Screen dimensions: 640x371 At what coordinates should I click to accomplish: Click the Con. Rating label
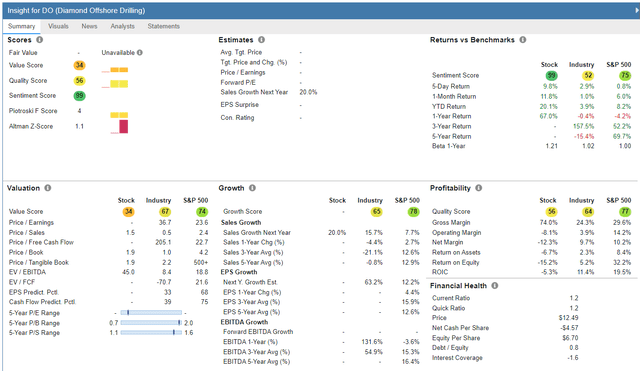point(237,118)
